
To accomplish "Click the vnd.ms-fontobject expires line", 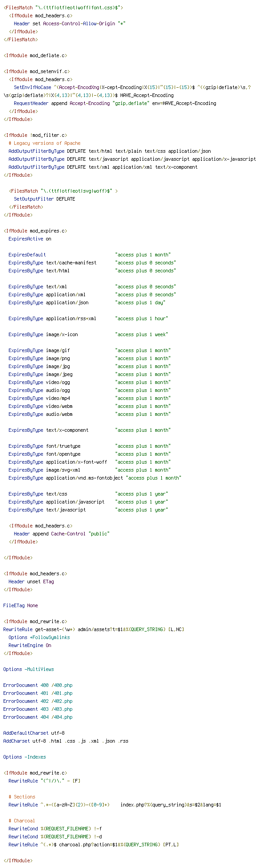I will 94,478.
